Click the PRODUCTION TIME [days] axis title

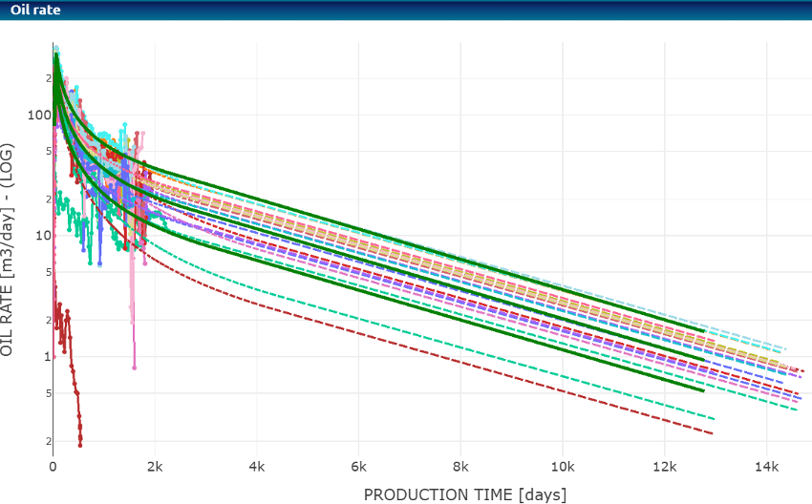tap(464, 493)
